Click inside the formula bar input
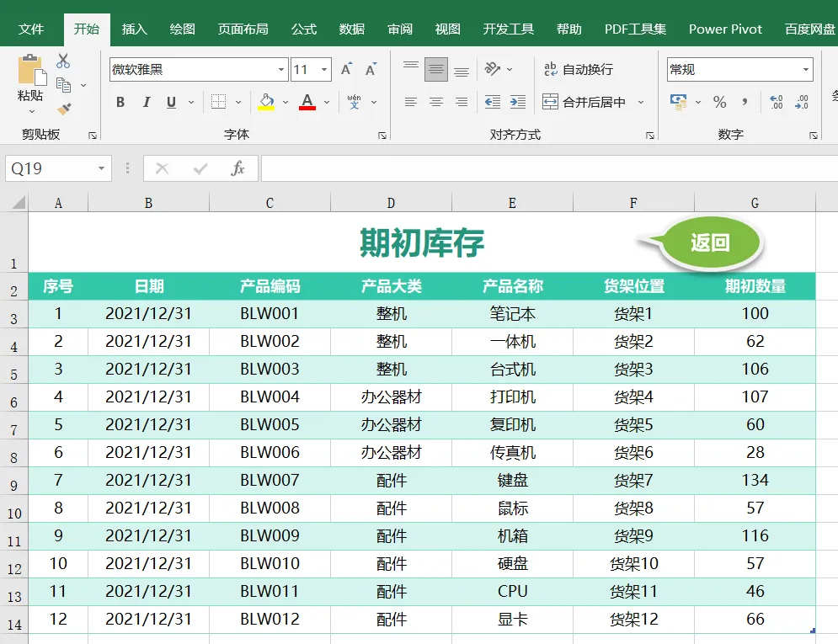This screenshot has width=838, height=644. (549, 168)
